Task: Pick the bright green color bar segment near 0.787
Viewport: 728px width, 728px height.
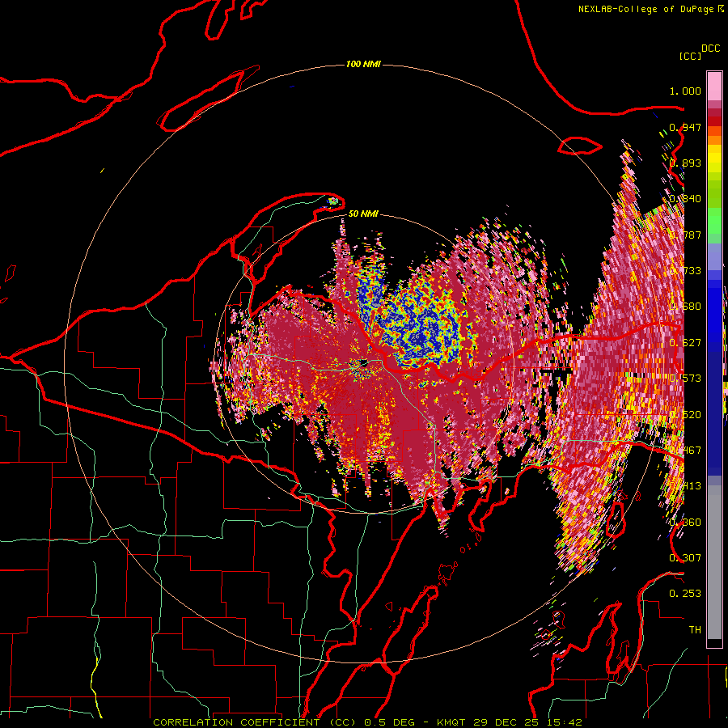Action: pos(714,221)
